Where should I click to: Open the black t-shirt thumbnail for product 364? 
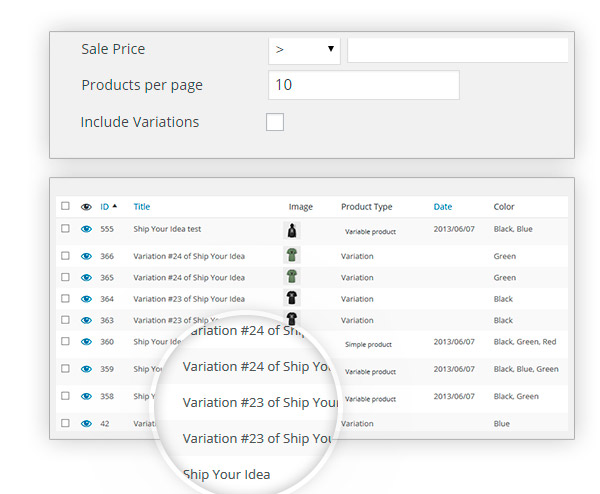coord(292,298)
